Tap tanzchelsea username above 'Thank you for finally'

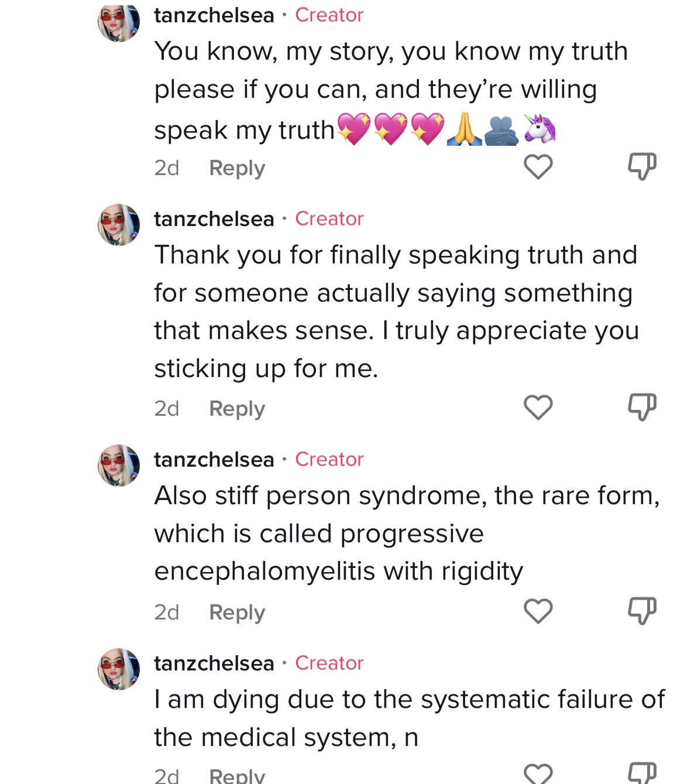214,219
